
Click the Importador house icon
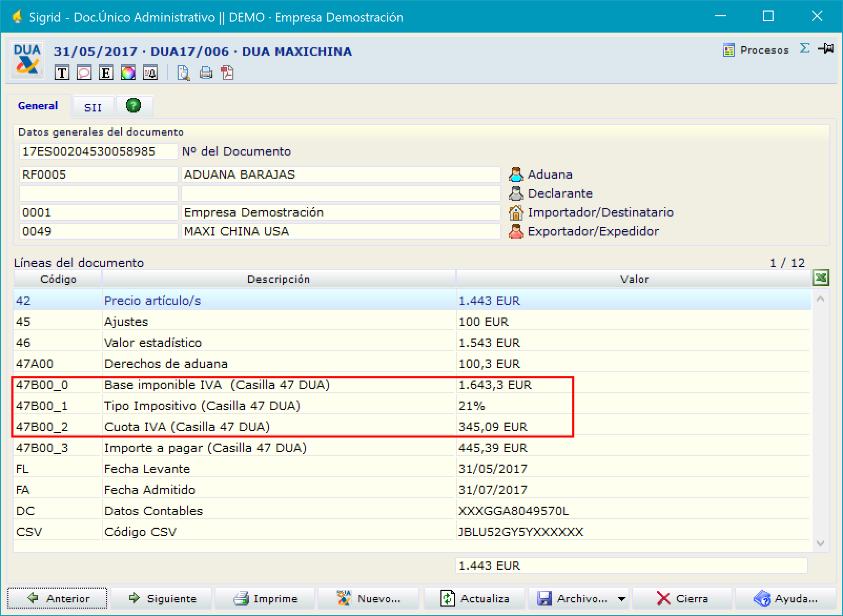pyautogui.click(x=516, y=212)
